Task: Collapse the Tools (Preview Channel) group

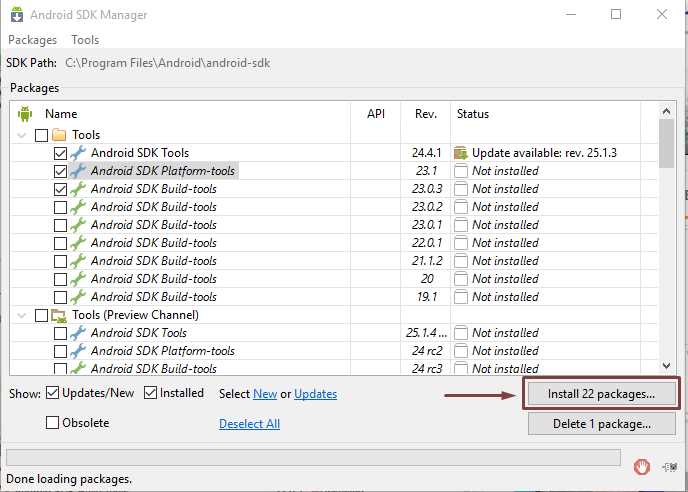Action: click(22, 315)
